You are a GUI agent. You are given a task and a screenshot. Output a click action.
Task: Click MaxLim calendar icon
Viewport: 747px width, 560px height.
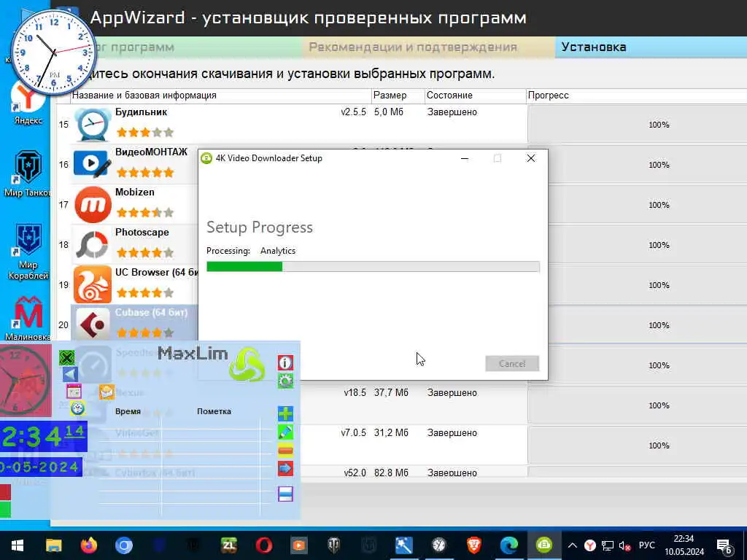click(74, 392)
